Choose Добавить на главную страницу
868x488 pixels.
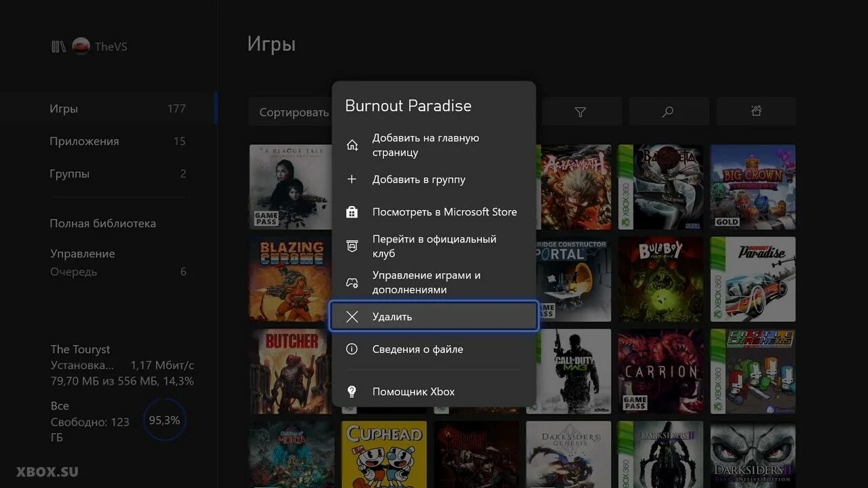pyautogui.click(x=434, y=145)
